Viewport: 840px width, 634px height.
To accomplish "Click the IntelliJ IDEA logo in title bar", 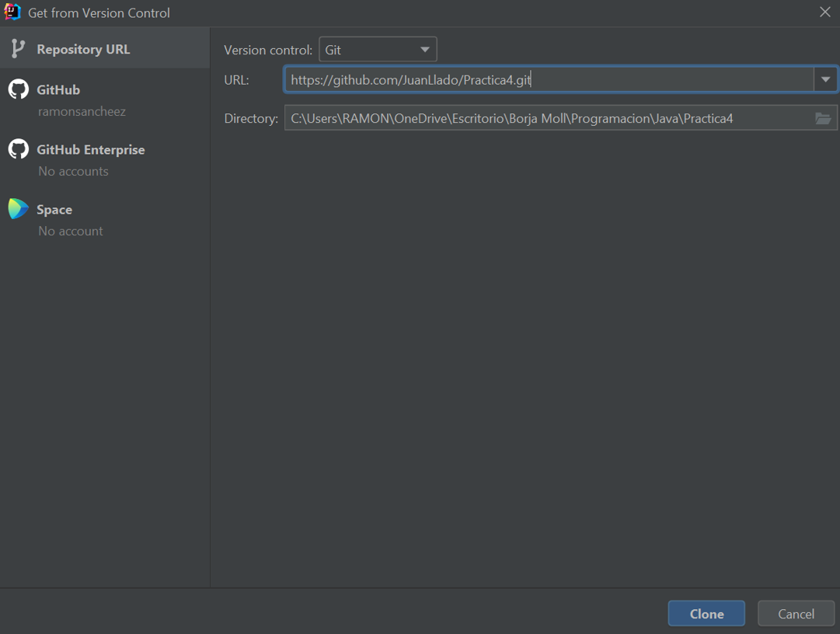I will tap(12, 12).
